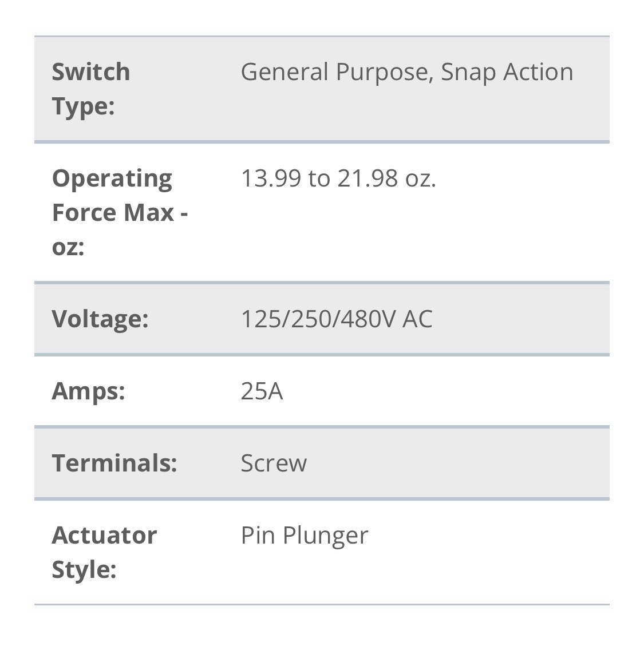Select the Amps label

point(88,391)
